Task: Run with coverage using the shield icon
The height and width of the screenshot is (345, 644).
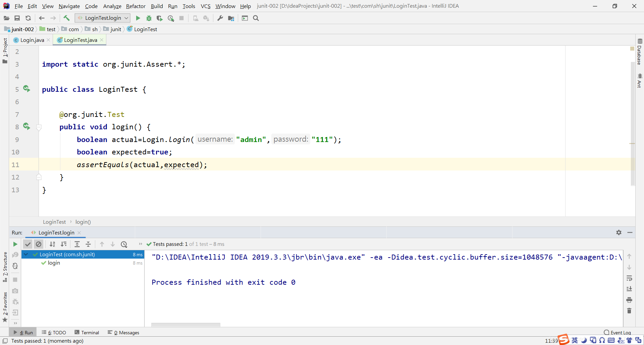Action: (160, 18)
